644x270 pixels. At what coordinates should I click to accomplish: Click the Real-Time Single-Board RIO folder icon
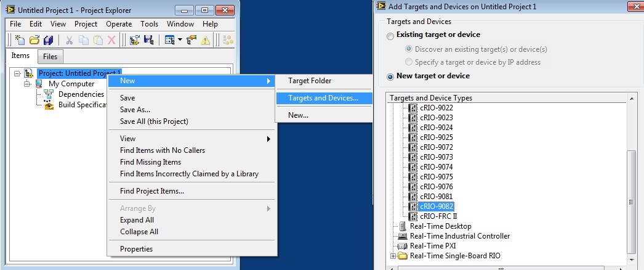click(x=403, y=256)
